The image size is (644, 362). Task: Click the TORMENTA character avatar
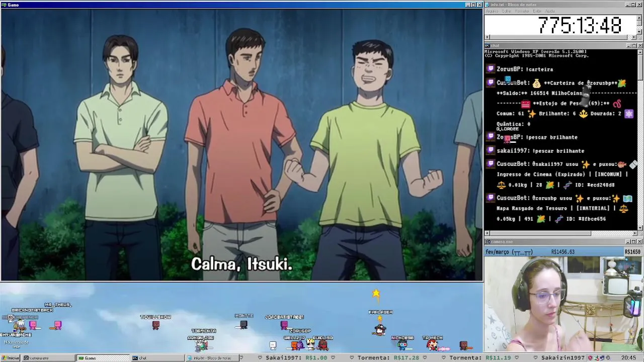tap(202, 344)
